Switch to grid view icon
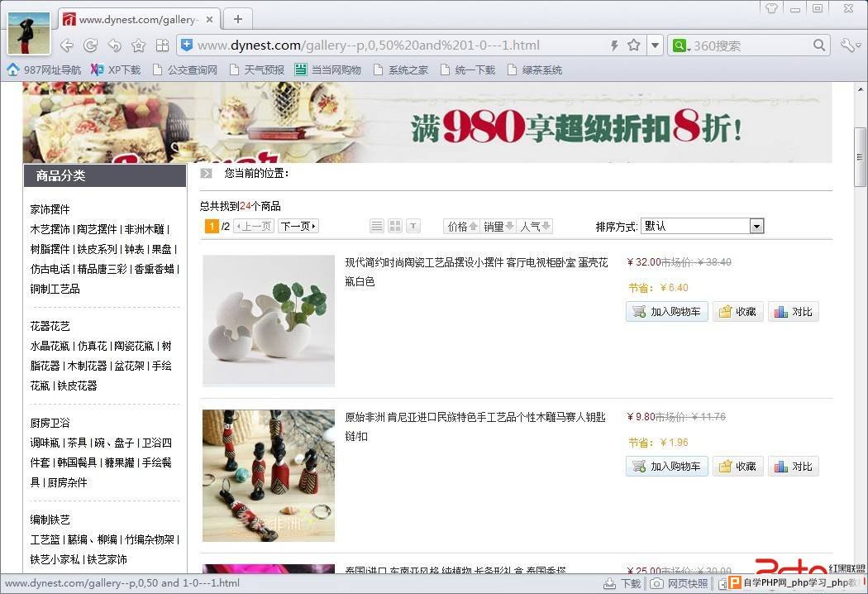The image size is (868, 594). (395, 226)
